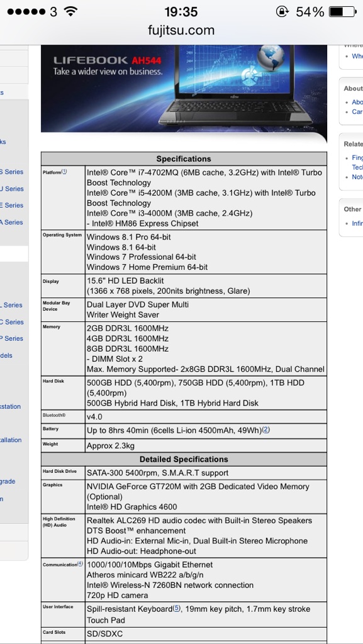Open the C Series sidebar link
363x644 pixels.
tap(11, 321)
